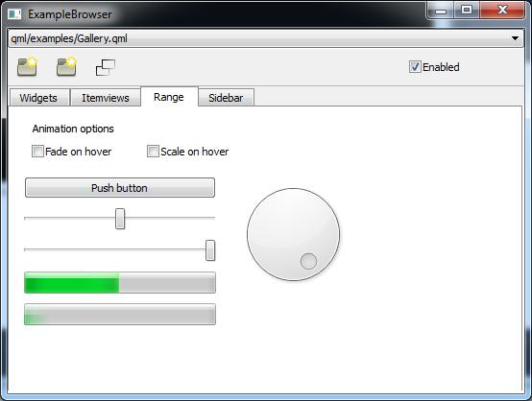The height and width of the screenshot is (401, 532).
Task: Switch to the Itemviews tab
Action: pyautogui.click(x=106, y=98)
